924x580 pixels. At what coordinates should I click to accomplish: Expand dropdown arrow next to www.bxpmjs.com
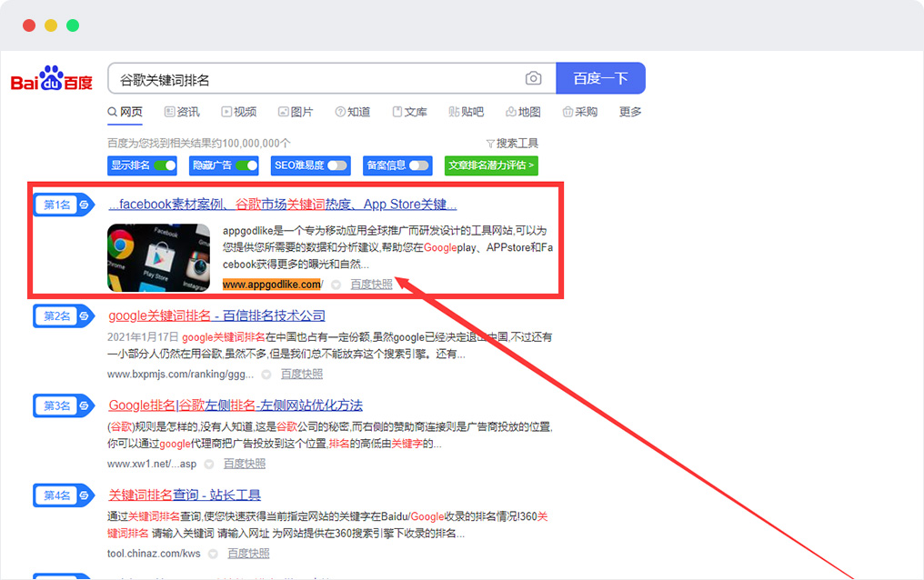266,375
